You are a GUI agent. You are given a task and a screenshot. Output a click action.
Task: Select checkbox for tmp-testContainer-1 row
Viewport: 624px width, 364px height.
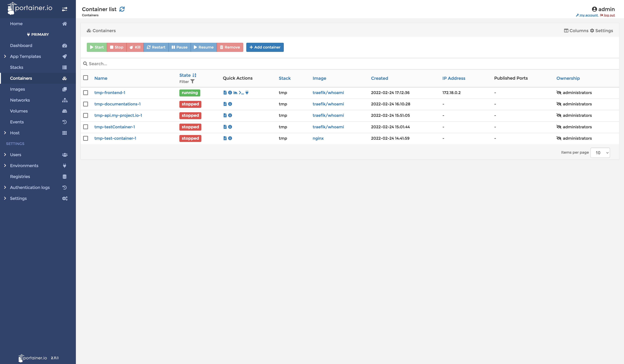86,127
